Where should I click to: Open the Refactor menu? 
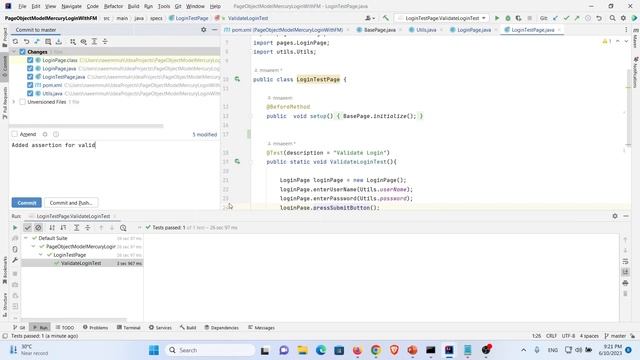[113, 6]
